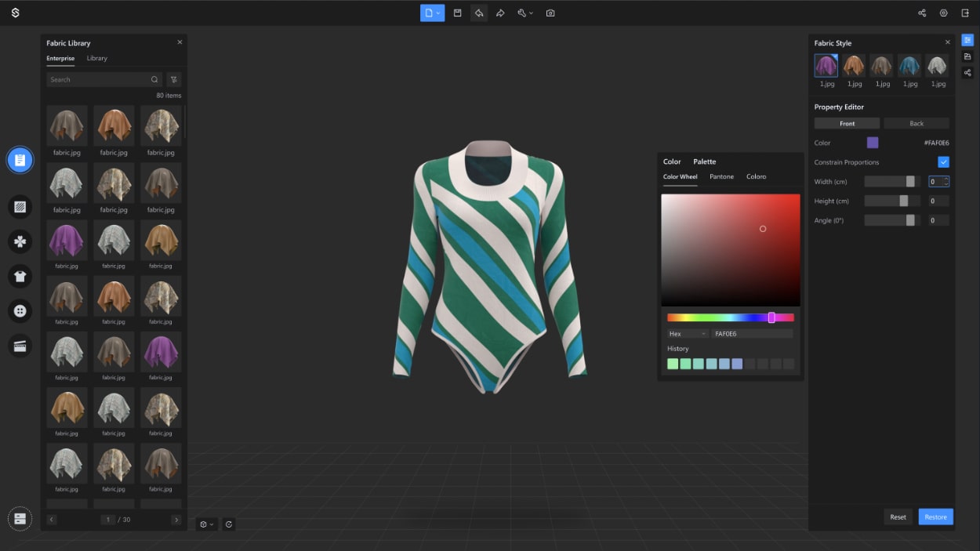Screen dimensions: 980x551
Task: Click the Save icon in the top toolbar
Action: pos(457,13)
